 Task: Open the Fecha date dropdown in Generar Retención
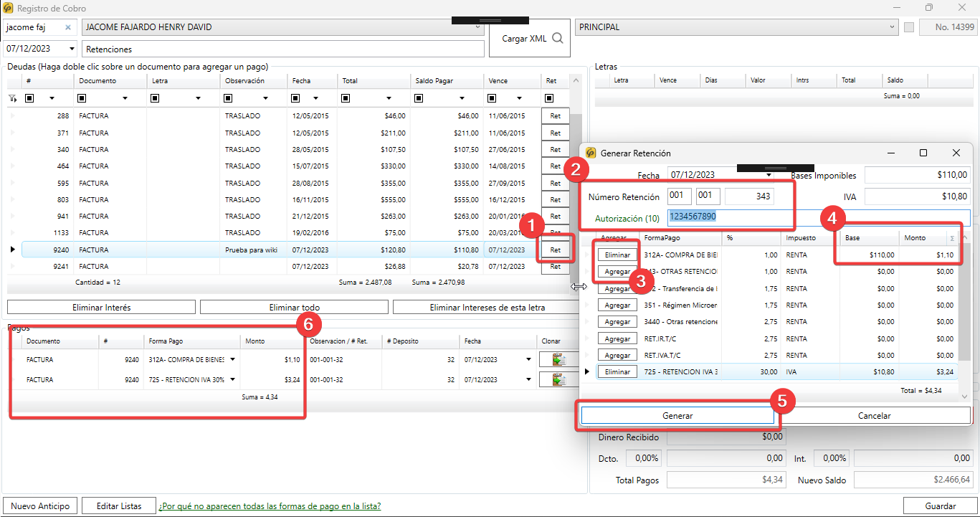tap(769, 175)
